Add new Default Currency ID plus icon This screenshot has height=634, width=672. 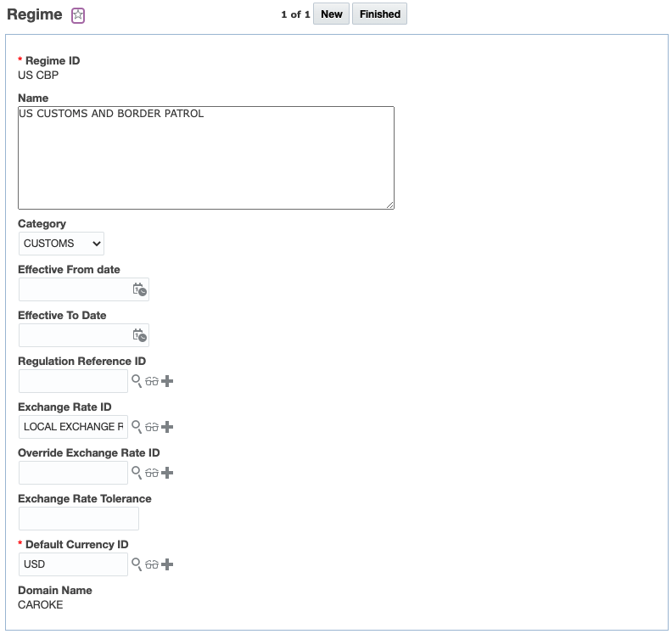click(167, 564)
